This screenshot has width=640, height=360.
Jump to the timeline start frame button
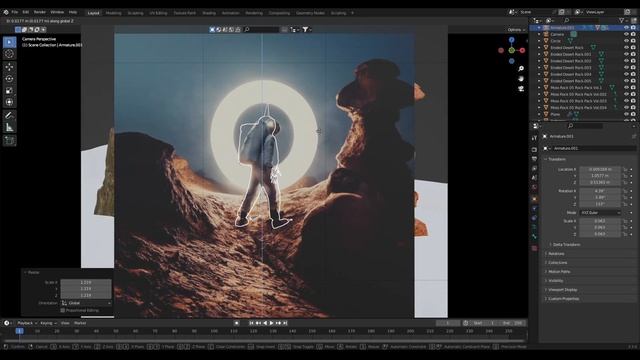click(x=251, y=323)
